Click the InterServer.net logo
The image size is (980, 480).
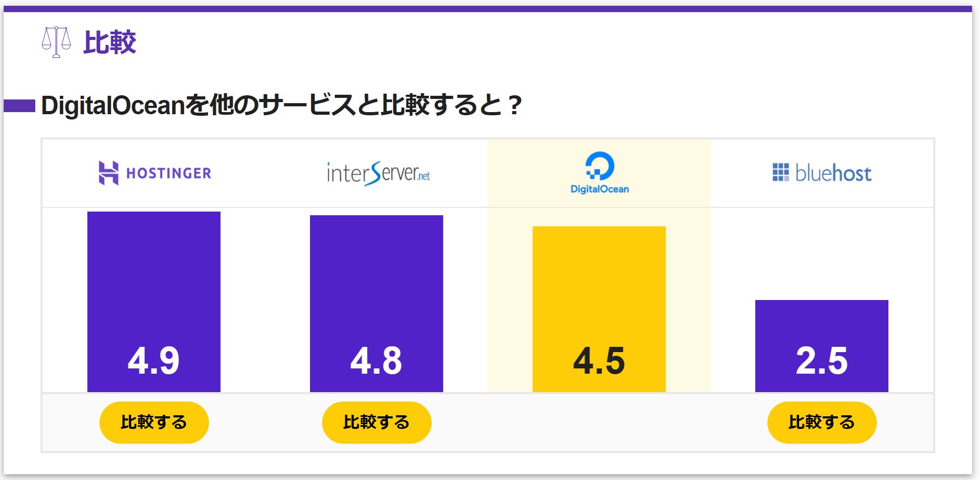[x=378, y=174]
